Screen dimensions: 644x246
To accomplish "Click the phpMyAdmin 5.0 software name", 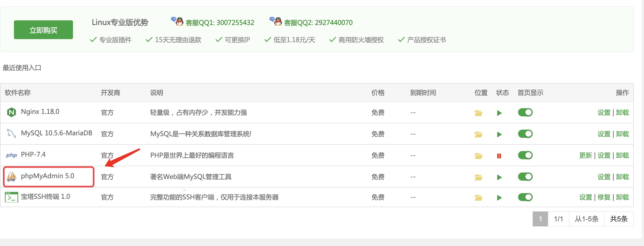I will (x=47, y=176).
